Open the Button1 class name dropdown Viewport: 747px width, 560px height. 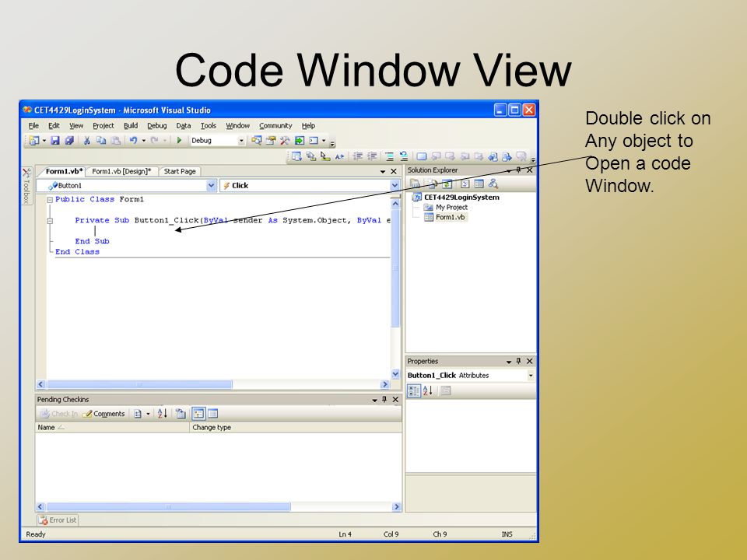click(212, 186)
